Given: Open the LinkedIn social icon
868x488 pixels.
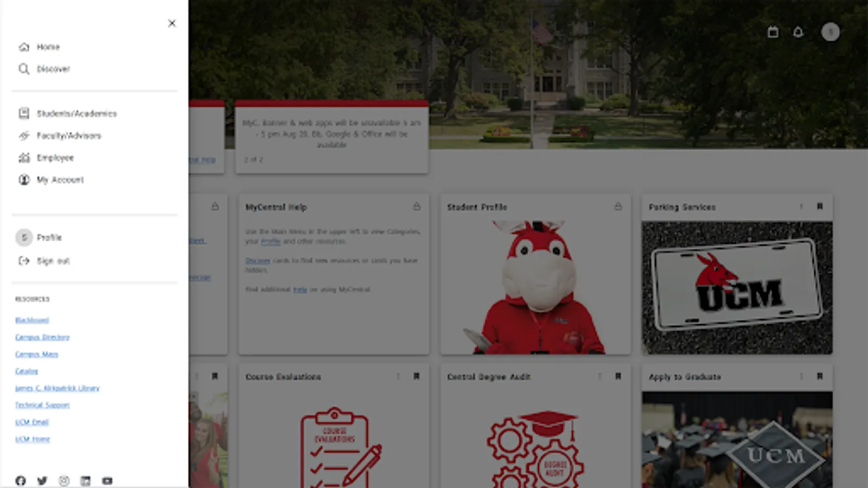Looking at the screenshot, I should point(86,480).
